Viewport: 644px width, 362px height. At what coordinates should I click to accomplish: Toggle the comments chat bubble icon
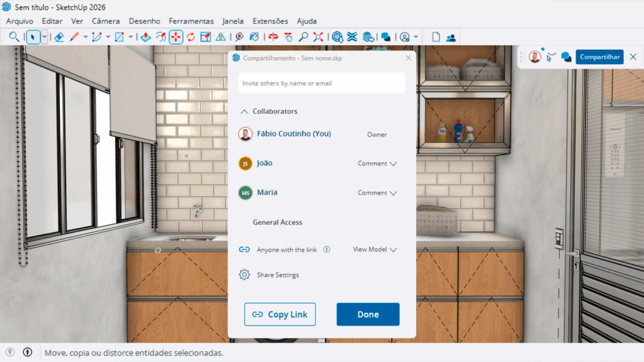[566, 57]
